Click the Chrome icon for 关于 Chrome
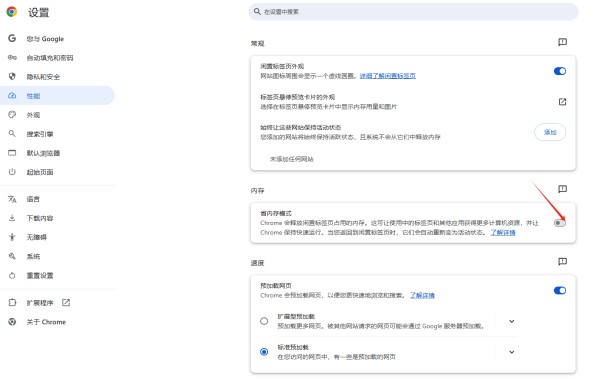The image size is (600, 385). coord(12,321)
